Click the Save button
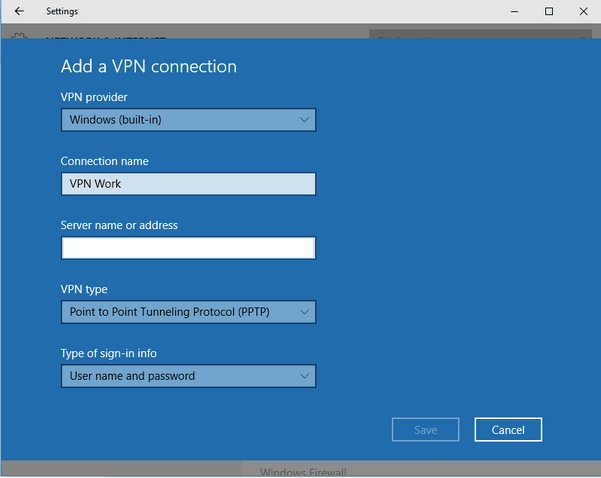601x478 pixels. click(x=425, y=430)
